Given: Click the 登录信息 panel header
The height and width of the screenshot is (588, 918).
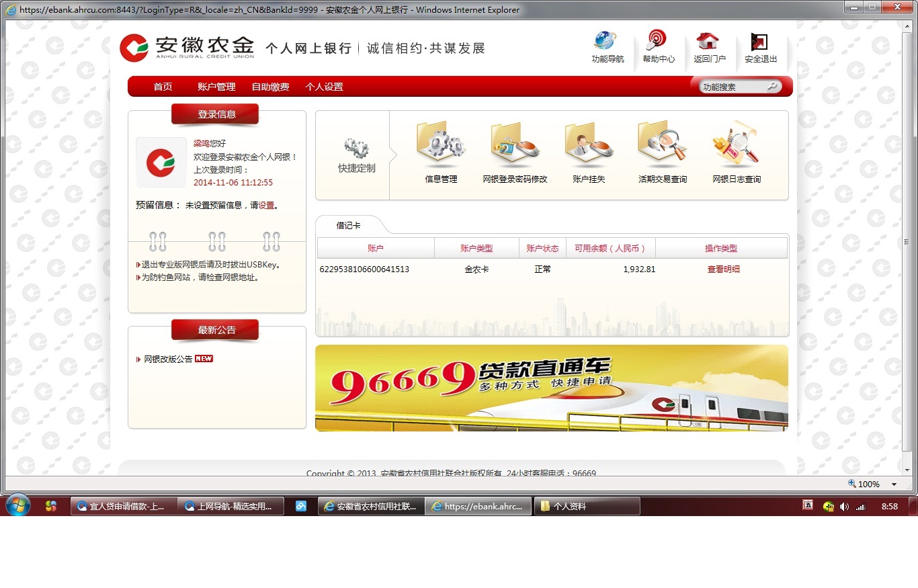Looking at the screenshot, I should (x=216, y=114).
